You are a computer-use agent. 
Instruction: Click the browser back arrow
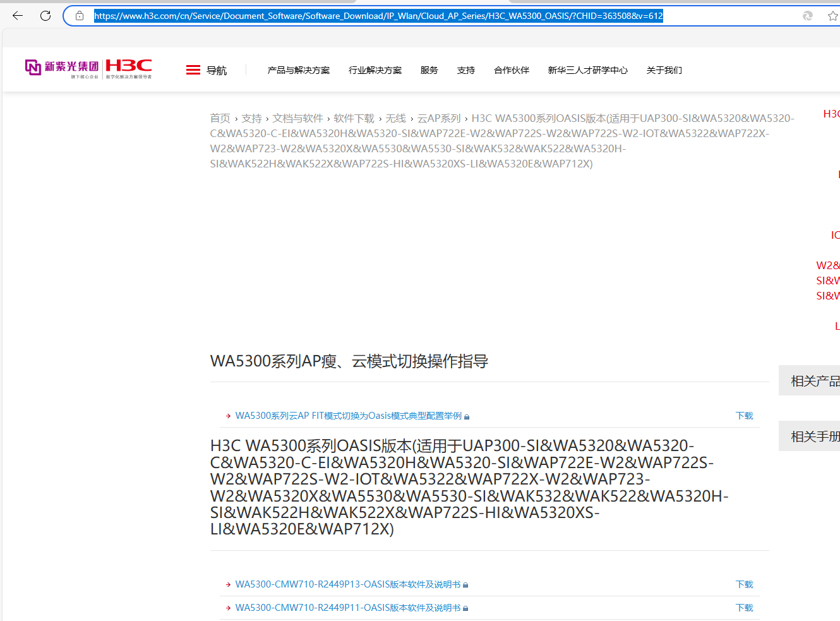[x=18, y=16]
